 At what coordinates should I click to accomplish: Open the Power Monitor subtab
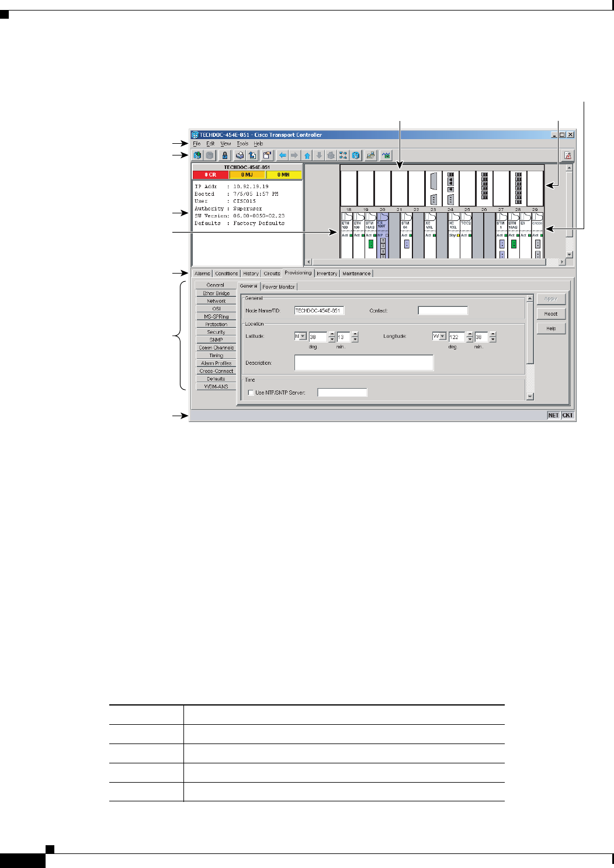[279, 287]
